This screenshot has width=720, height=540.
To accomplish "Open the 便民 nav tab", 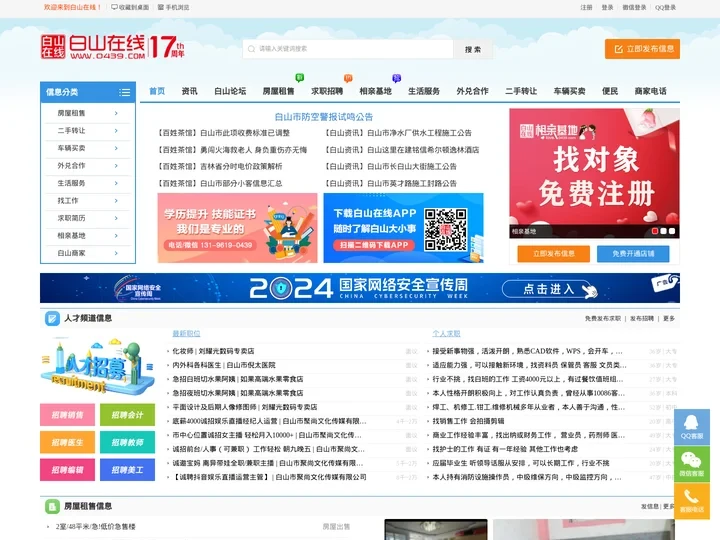I will (x=610, y=91).
